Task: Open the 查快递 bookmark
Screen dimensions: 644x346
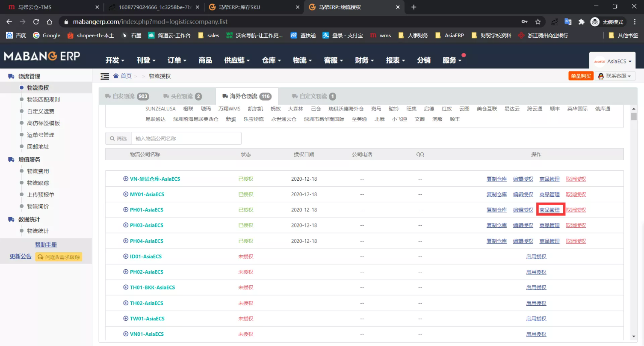Action: pyautogui.click(x=303, y=36)
